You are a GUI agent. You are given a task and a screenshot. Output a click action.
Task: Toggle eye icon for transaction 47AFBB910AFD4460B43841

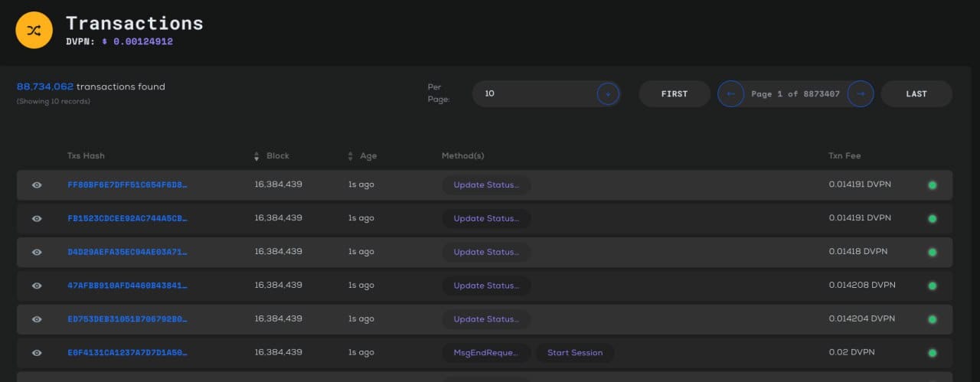pyautogui.click(x=37, y=286)
